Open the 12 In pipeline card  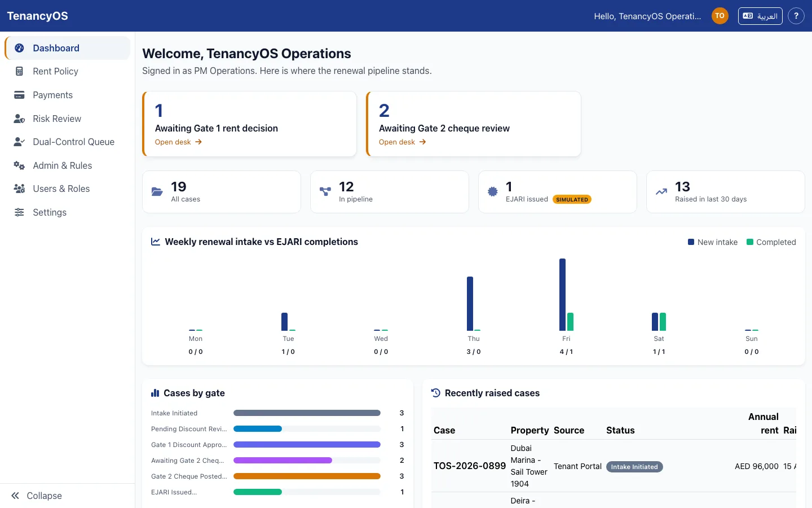pos(390,192)
